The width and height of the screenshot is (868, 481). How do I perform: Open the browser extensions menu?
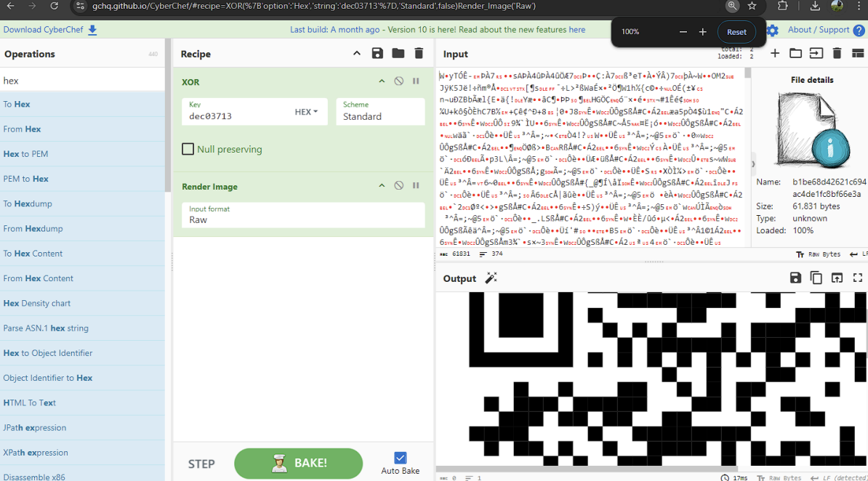click(784, 7)
